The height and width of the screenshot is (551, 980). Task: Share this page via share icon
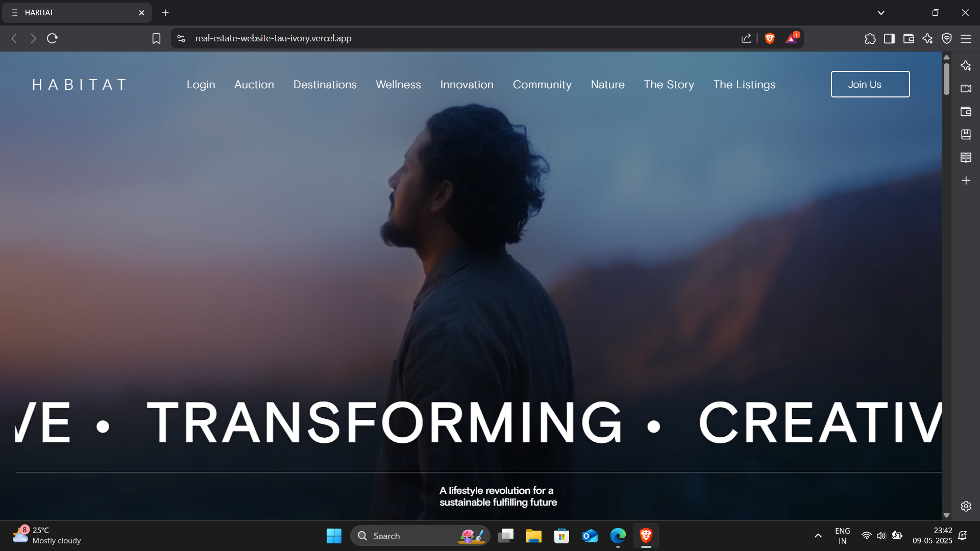(746, 38)
